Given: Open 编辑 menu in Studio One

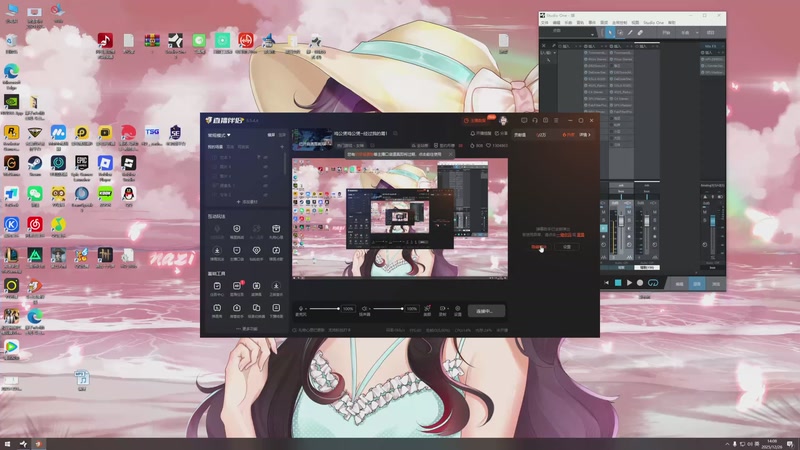Looking at the screenshot, I should (x=557, y=22).
